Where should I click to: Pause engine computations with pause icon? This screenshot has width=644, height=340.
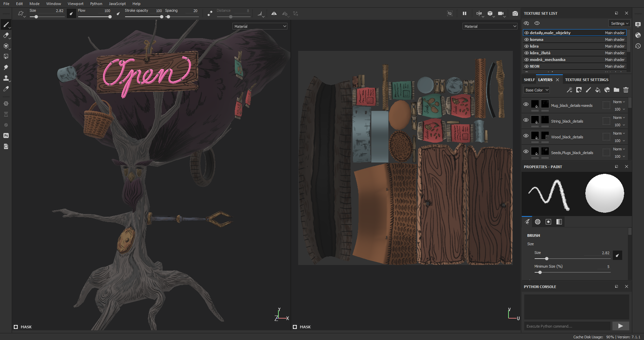(x=465, y=13)
